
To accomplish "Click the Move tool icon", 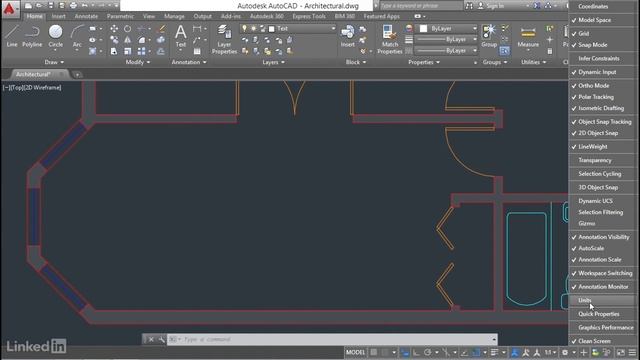I will click(114, 29).
